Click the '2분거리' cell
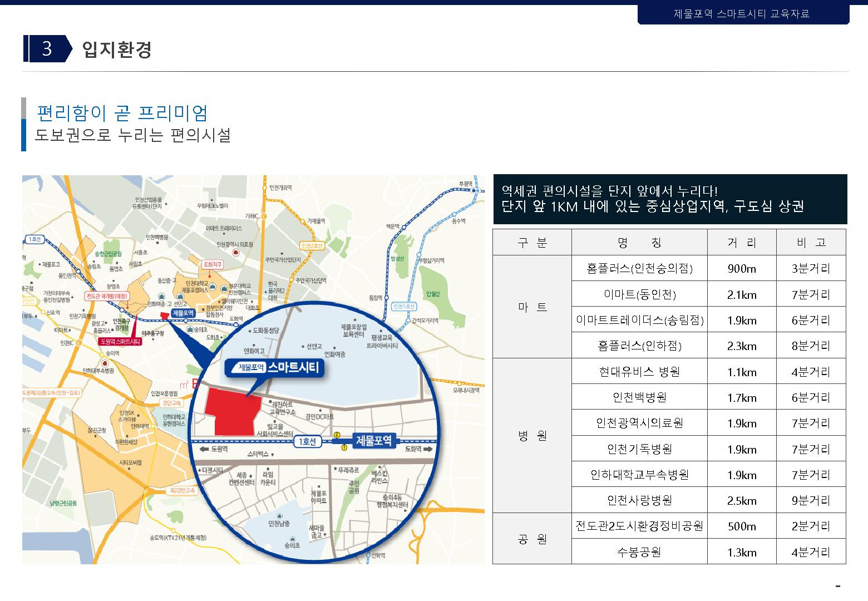The width and height of the screenshot is (868, 601). pyautogui.click(x=811, y=526)
